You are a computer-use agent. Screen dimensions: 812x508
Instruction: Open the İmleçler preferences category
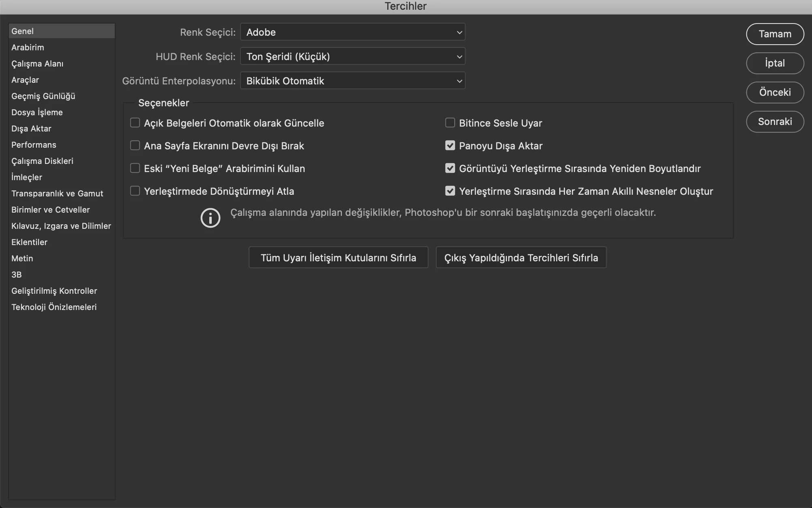(x=27, y=177)
